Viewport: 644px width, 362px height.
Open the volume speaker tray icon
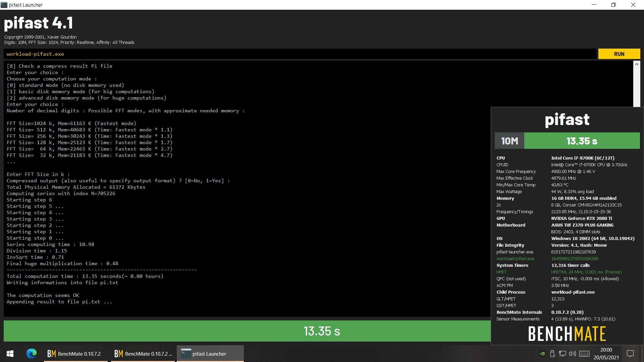coord(573,354)
